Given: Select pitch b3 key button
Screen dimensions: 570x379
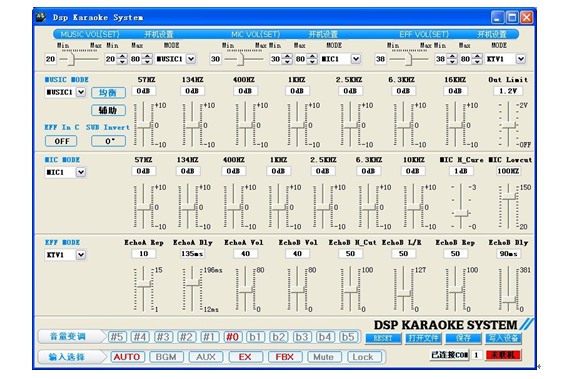Looking at the screenshot, I should 302,337.
